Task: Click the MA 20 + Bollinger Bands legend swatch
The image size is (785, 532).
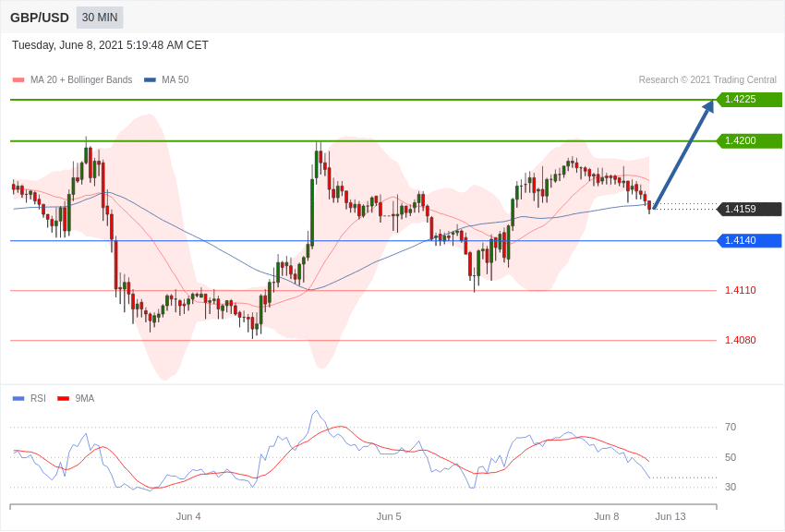Action: 18,80
